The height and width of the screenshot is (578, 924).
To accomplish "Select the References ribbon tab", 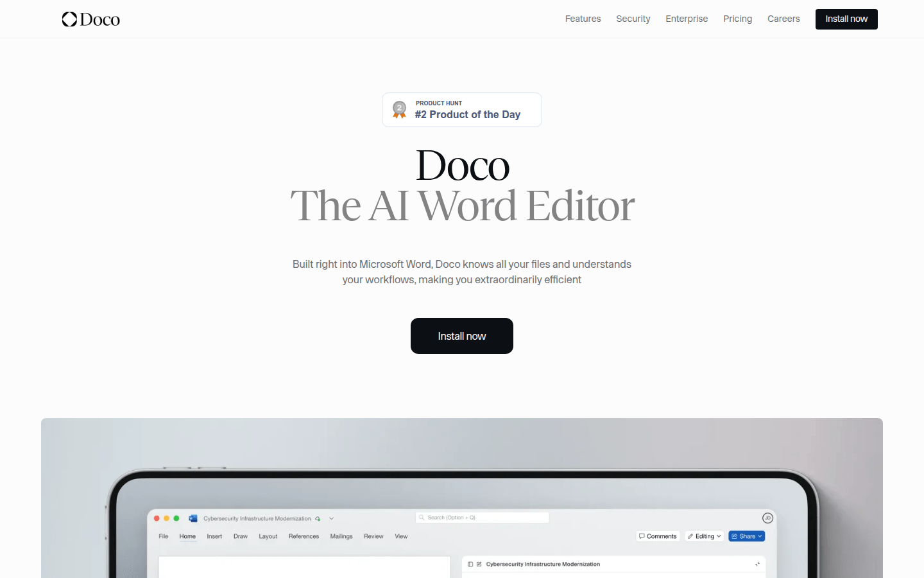I will 304,536.
